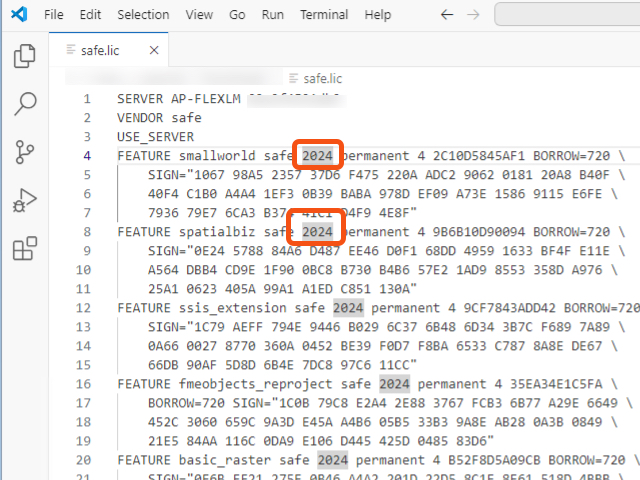Click 452C at start of line 18
Screen dimensions: 640x480
[163, 422]
